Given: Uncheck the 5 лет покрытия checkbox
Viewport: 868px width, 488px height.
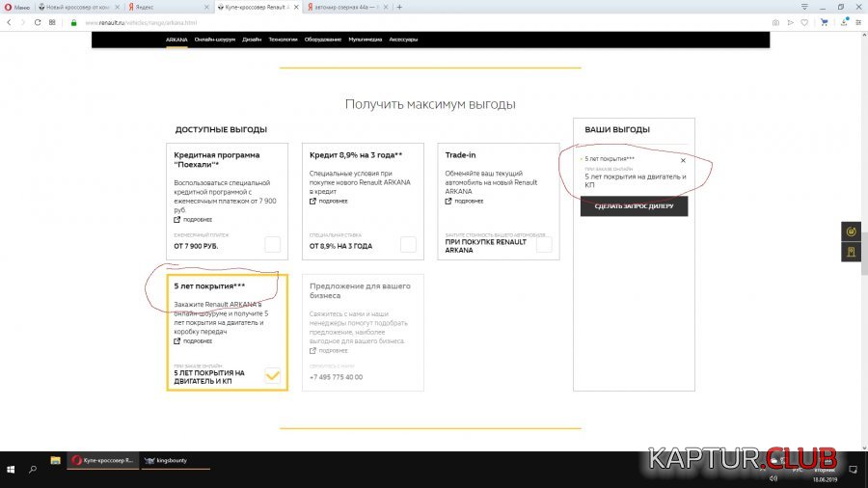Looking at the screenshot, I should pos(272,376).
